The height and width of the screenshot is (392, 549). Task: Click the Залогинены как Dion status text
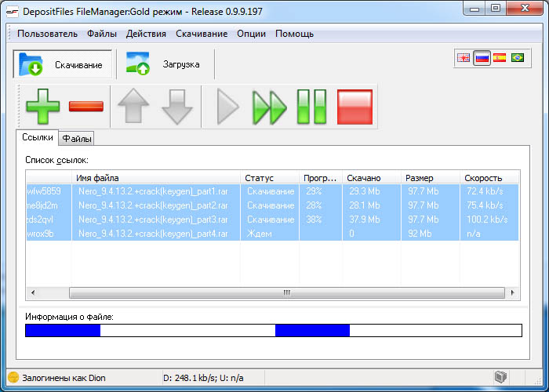[x=64, y=378]
